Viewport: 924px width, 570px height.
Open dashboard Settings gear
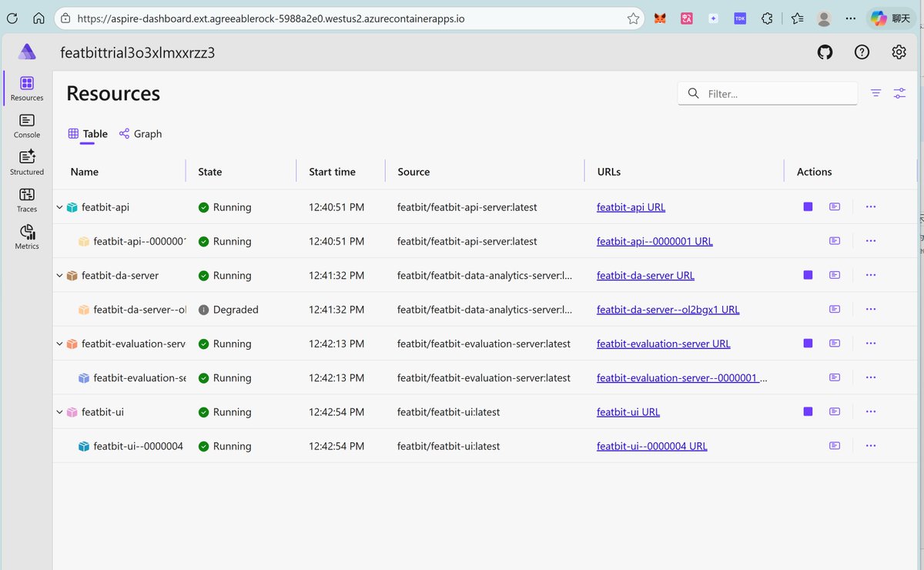(x=899, y=52)
